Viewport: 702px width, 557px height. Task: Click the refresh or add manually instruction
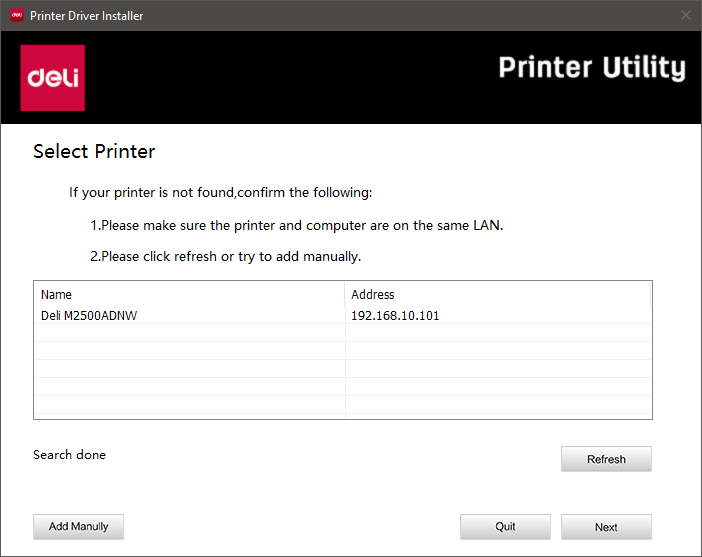point(225,256)
